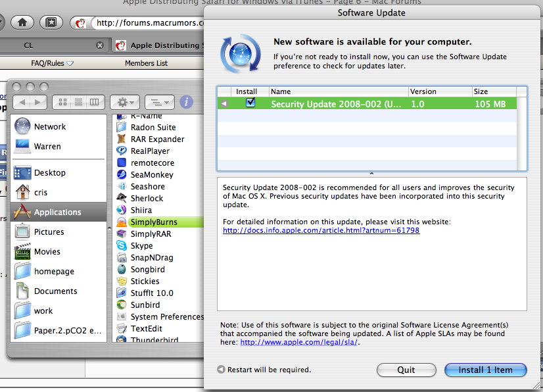Open the Finder Action gear menu
Screen dimensions: 543x392
[125, 102]
